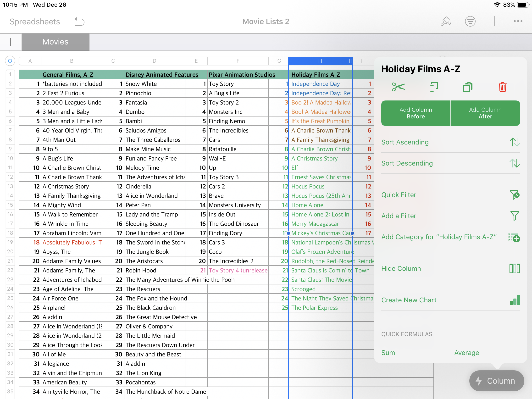Choose Create New Chart menu item
The width and height of the screenshot is (532, 399).
point(450,300)
